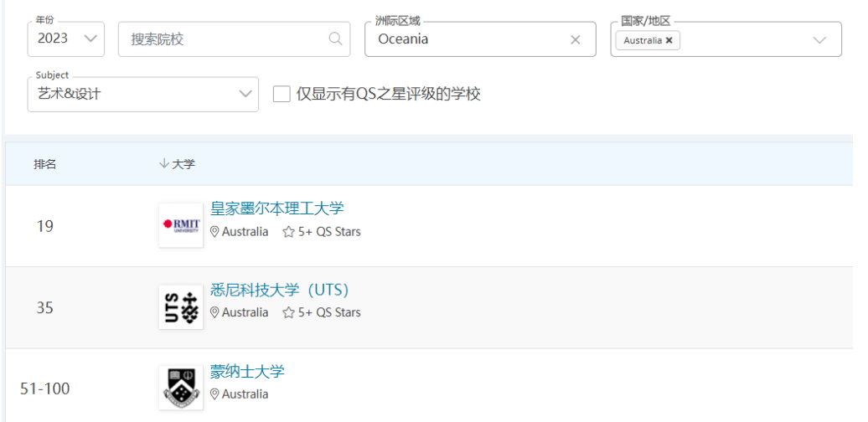Click Australia text under 蒙纳士大学
The height and width of the screenshot is (422, 868).
tap(245, 394)
